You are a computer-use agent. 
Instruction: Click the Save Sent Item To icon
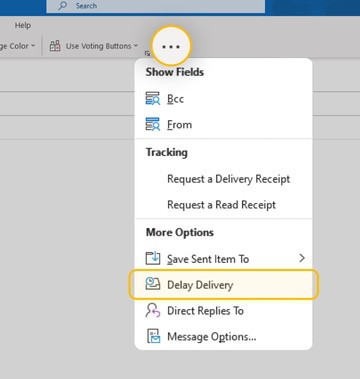point(153,259)
